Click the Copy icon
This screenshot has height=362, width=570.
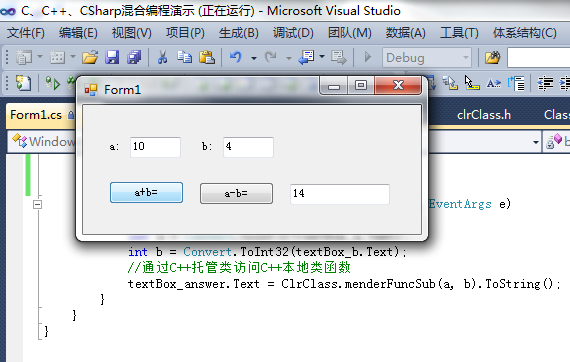tap(184, 57)
